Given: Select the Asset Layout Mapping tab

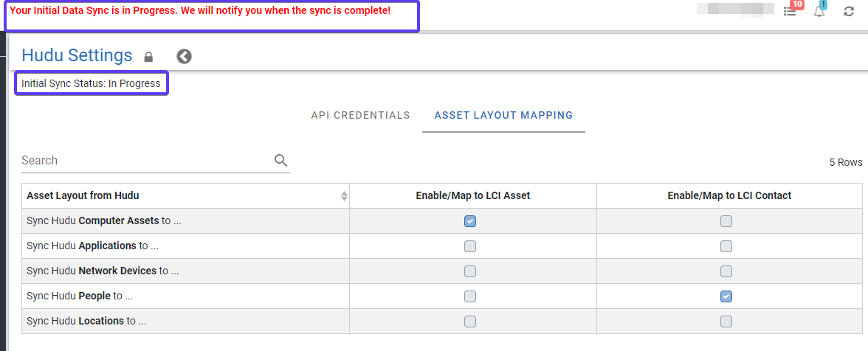Looking at the screenshot, I should coord(503,116).
